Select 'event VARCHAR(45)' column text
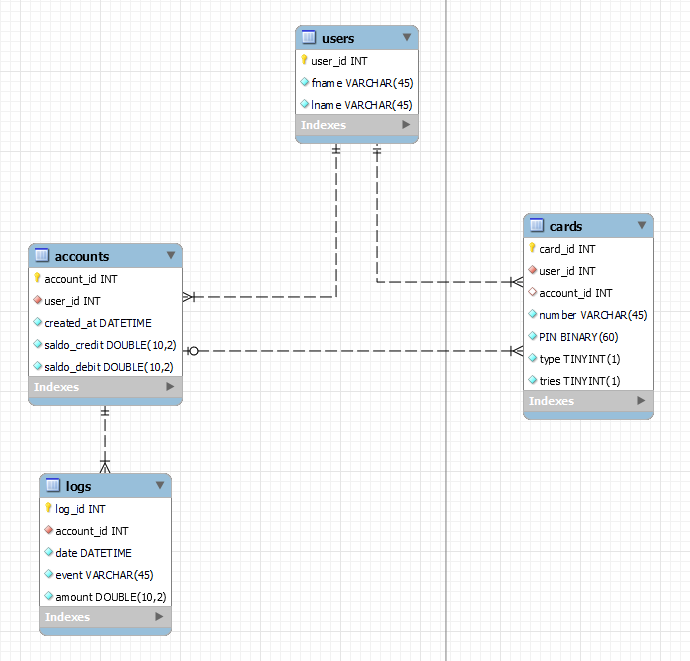The image size is (690, 661). point(104,575)
